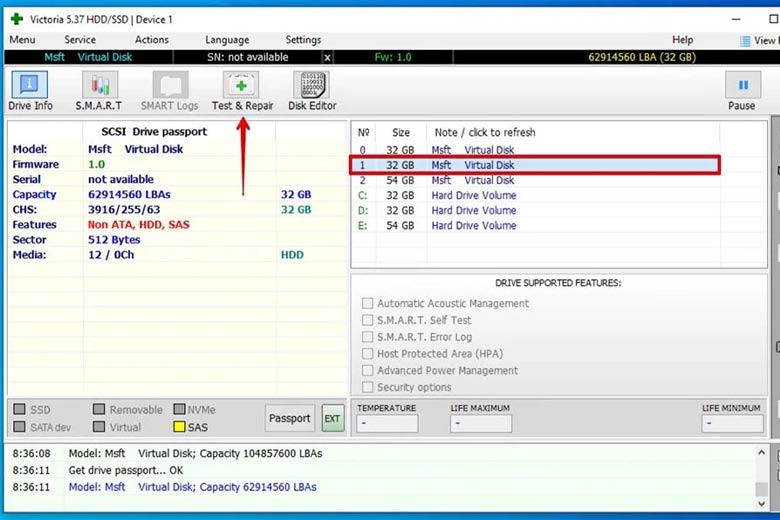This screenshot has height=520, width=780.
Task: Open the Help menu
Action: point(682,40)
